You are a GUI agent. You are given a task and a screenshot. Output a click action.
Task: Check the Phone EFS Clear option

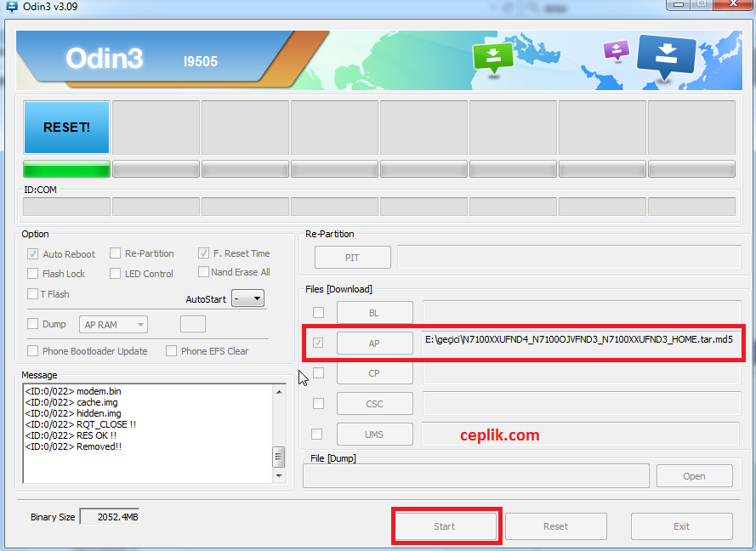171,350
